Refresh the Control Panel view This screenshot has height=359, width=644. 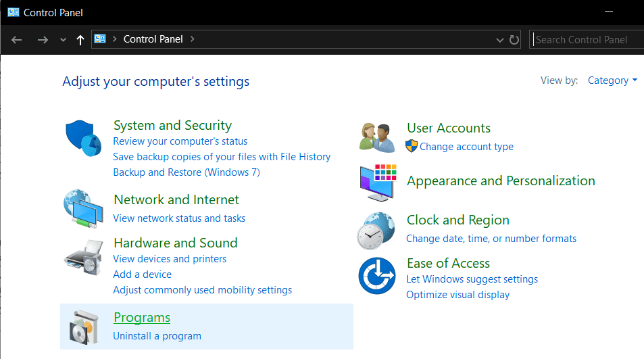click(514, 40)
